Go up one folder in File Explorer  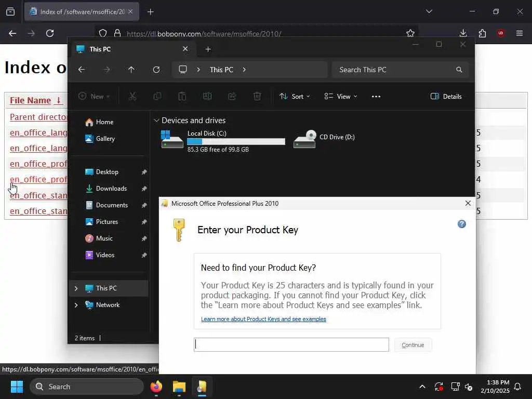click(x=131, y=70)
